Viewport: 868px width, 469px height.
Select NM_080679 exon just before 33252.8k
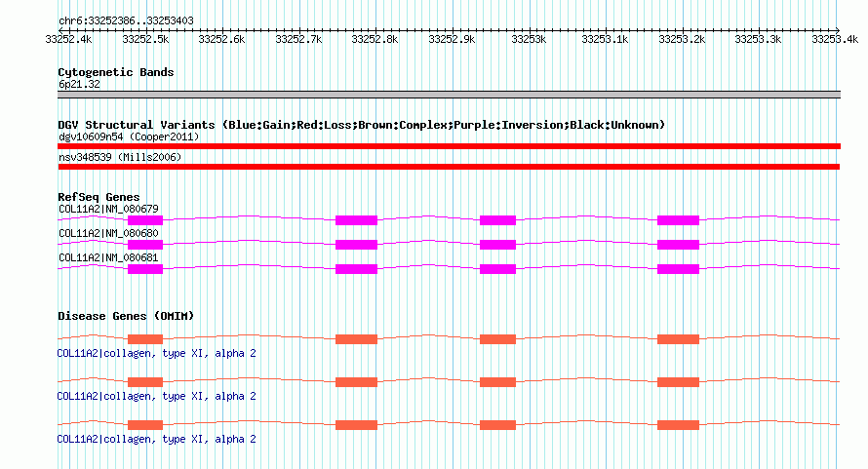click(357, 220)
